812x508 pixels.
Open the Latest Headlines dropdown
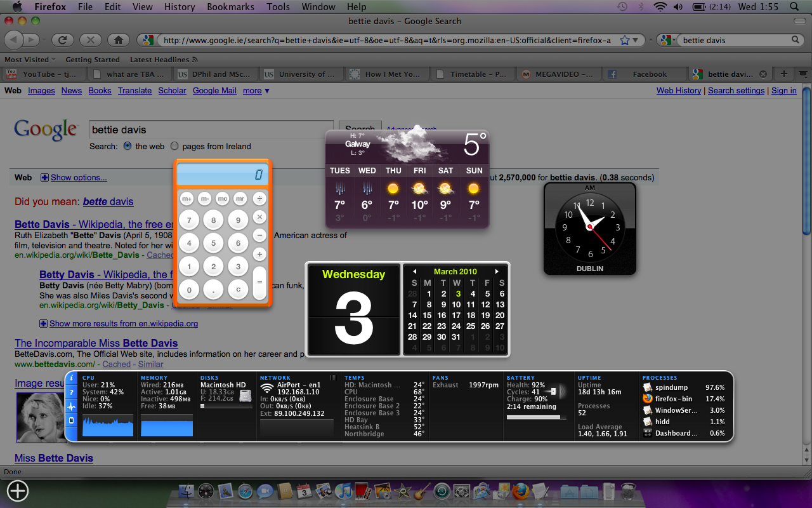[x=163, y=60]
